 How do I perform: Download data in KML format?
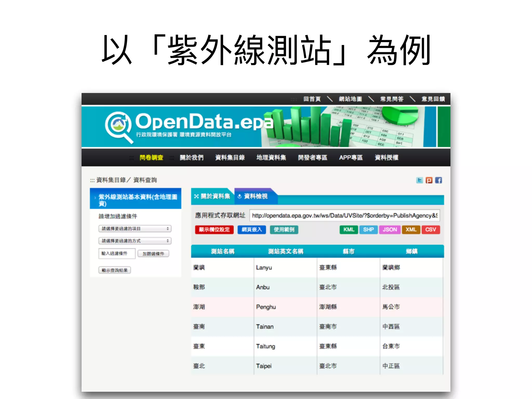click(x=349, y=230)
